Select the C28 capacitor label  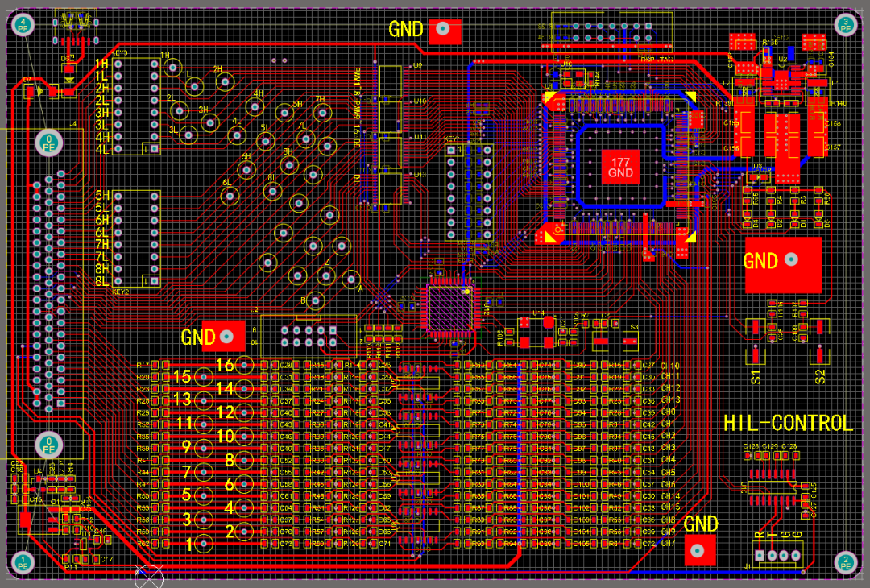(286, 366)
